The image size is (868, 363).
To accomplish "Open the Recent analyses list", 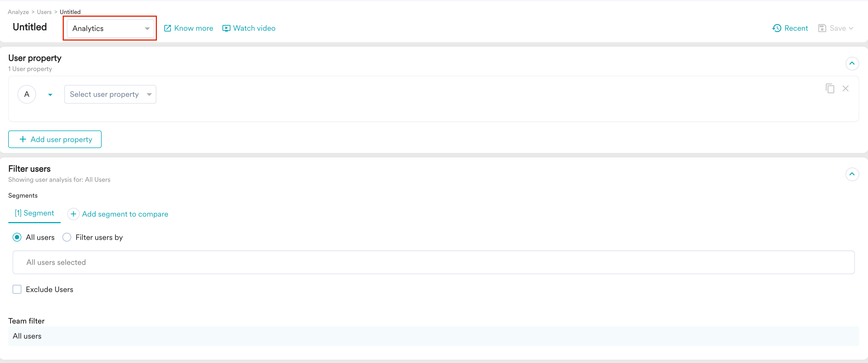I will (x=790, y=28).
